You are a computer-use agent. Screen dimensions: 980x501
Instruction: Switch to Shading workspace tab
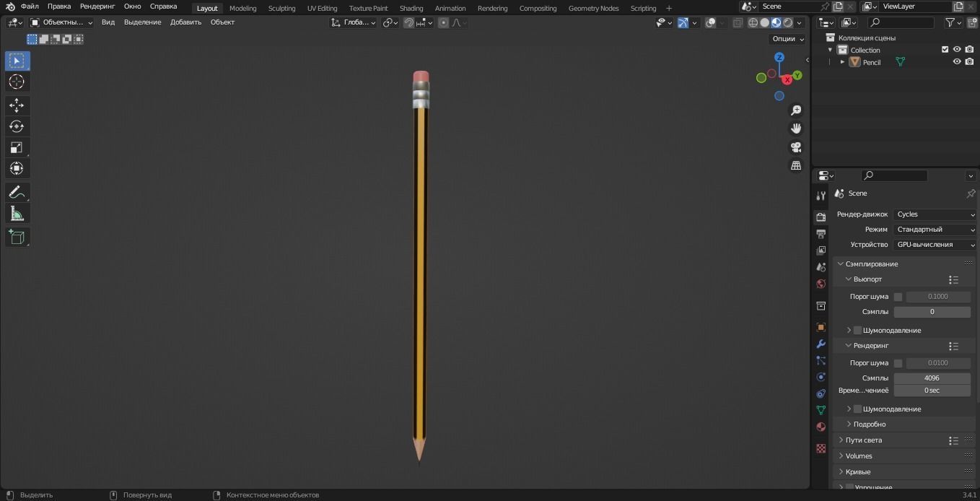coord(411,9)
